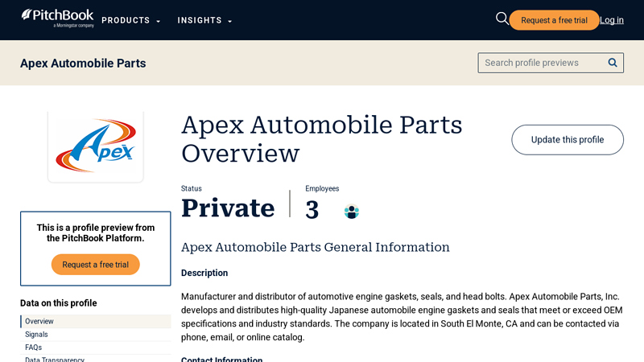Click Apex Automobile Parts General Information heading
The image size is (644, 362).
316,247
